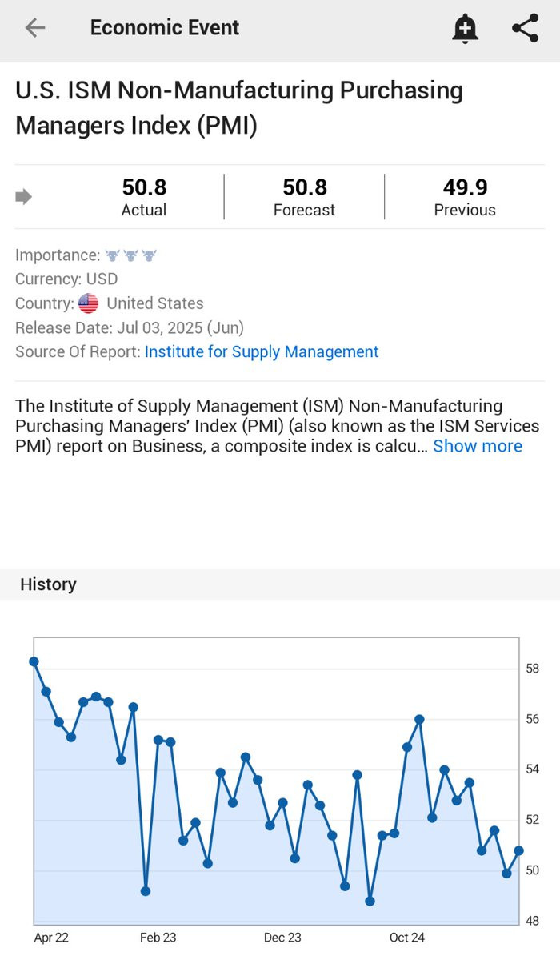Screen dimensions: 560x960
Task: Click the Dec 23 axis label
Action: click(x=282, y=938)
